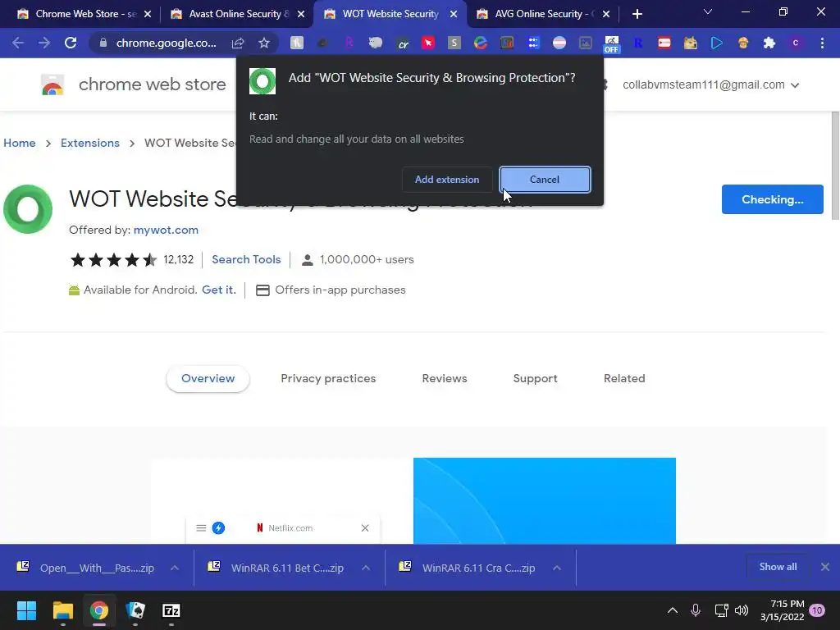Click the forward navigation arrow
The image size is (840, 630).
(x=44, y=43)
